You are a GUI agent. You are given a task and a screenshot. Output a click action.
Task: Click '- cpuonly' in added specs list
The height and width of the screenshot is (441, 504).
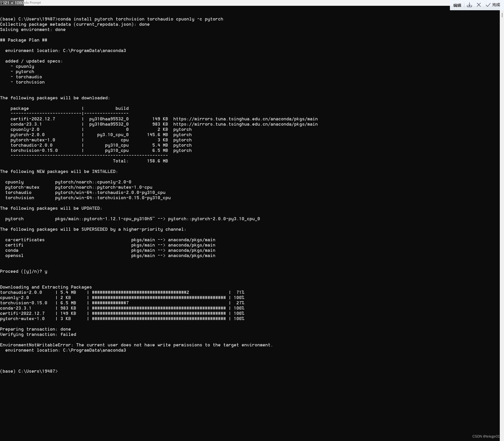[x=22, y=66]
